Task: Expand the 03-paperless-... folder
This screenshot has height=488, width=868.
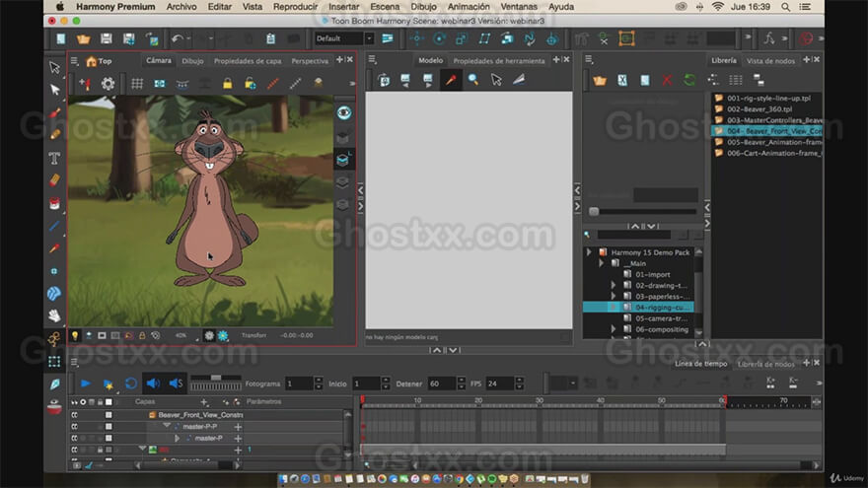Action: click(614, 297)
